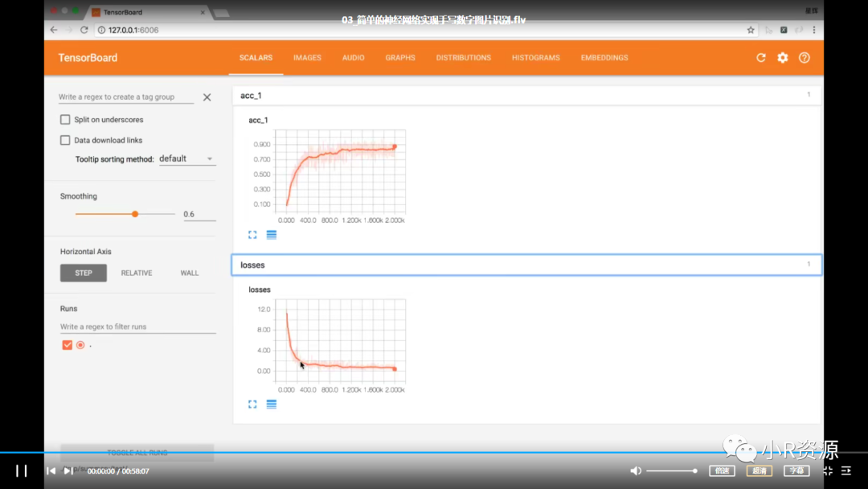Image resolution: width=868 pixels, height=489 pixels.
Task: Open Tooltip sorting method dropdown
Action: pos(186,159)
